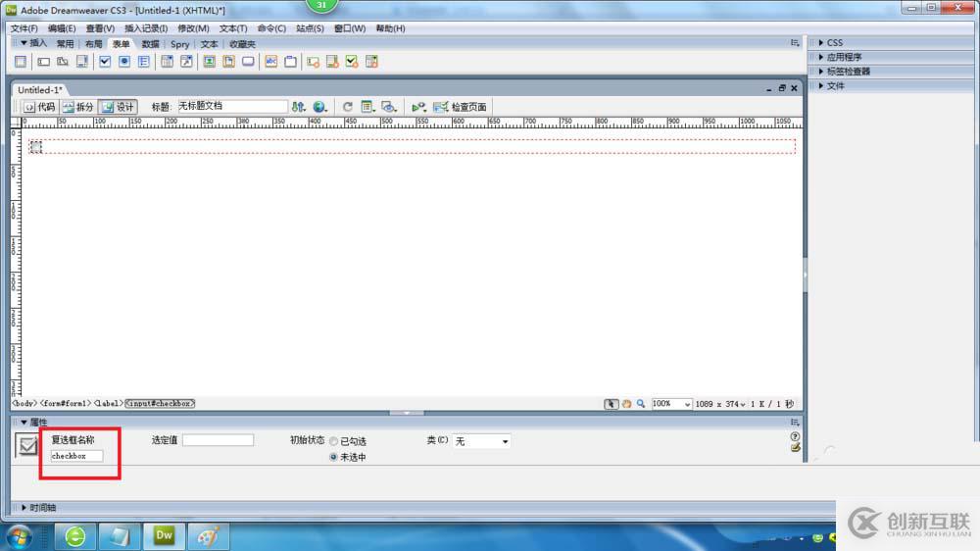Insert a Button form object

248,62
